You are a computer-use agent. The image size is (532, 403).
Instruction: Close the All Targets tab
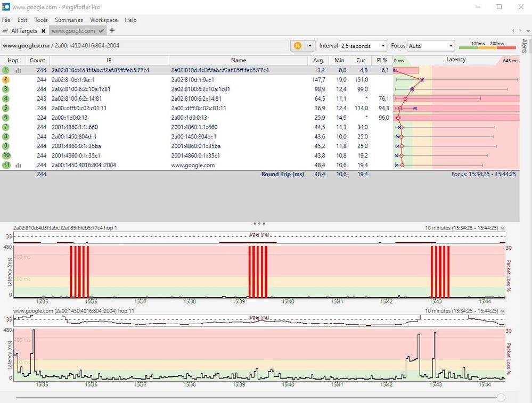coord(43,31)
